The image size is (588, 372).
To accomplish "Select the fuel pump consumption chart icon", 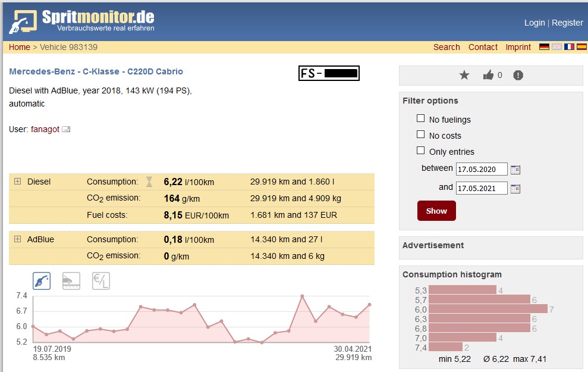I will point(42,281).
